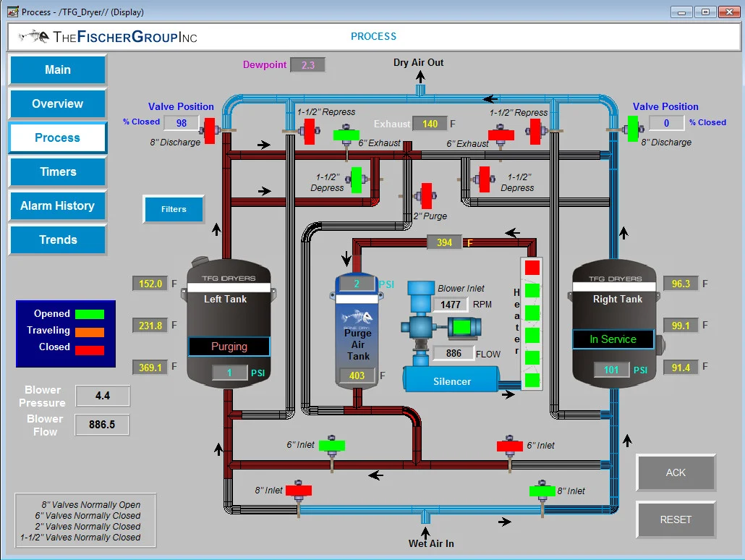
Task: Click the 2" Purge valve icon
Action: point(426,196)
